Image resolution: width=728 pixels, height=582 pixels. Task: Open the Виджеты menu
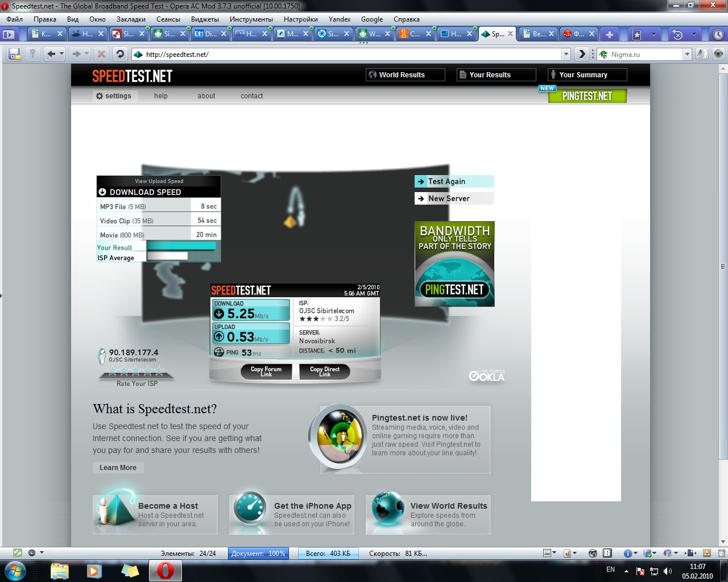pos(205,19)
